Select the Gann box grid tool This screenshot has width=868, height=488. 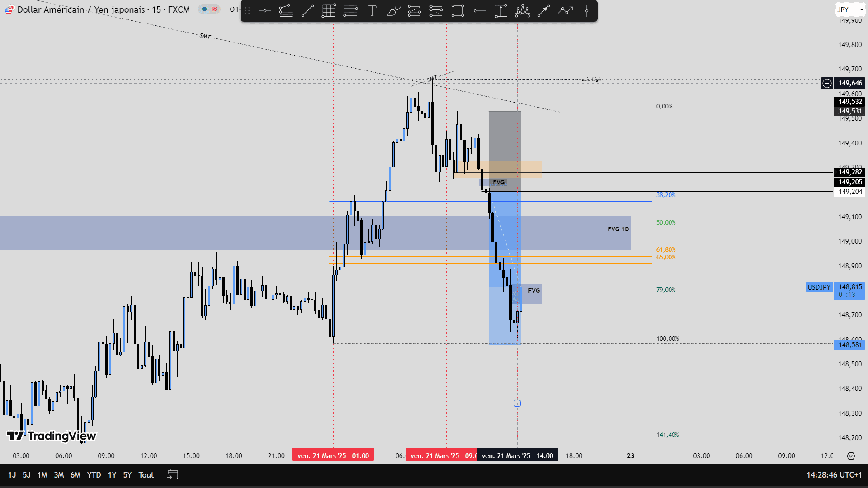click(329, 11)
